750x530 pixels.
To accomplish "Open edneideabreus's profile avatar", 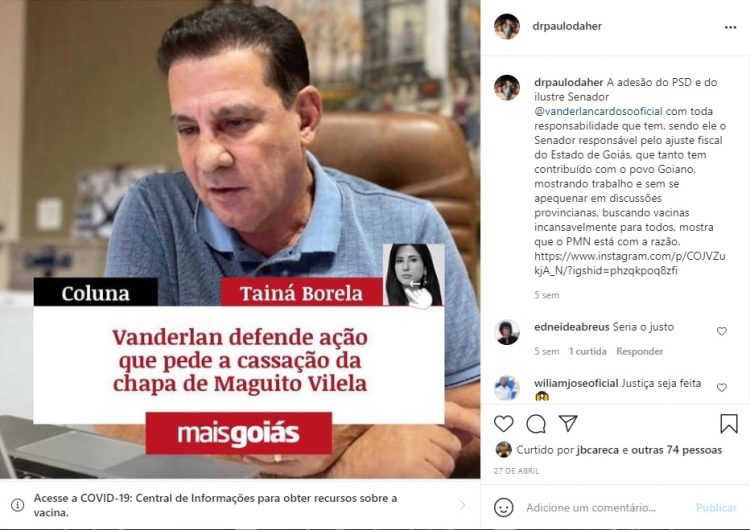I will click(x=507, y=332).
